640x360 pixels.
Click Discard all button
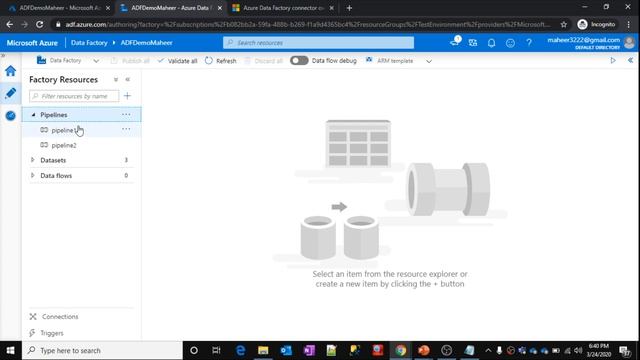(x=263, y=61)
